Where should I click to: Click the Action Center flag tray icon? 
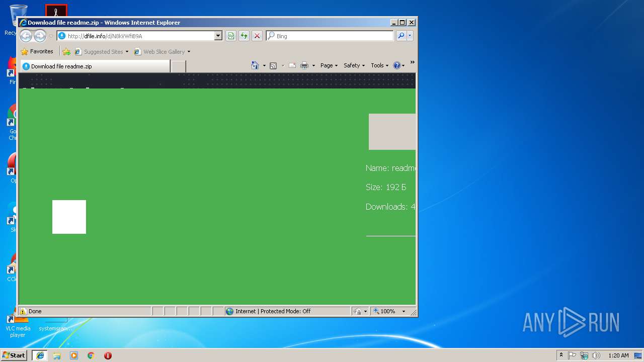point(572,355)
